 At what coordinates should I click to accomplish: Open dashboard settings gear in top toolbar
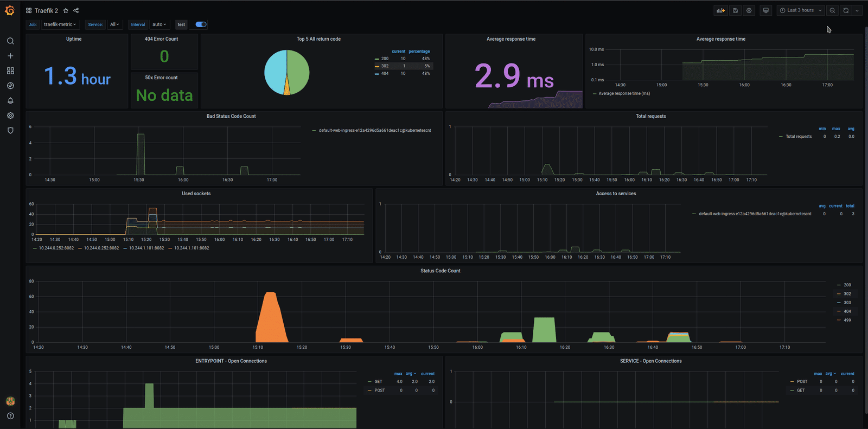pos(749,10)
